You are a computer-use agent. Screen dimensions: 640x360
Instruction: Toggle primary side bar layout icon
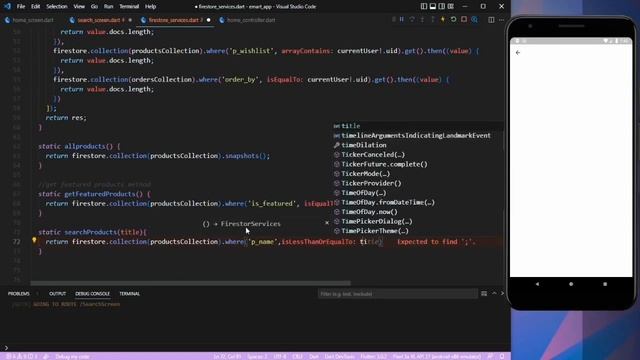coord(424,7)
